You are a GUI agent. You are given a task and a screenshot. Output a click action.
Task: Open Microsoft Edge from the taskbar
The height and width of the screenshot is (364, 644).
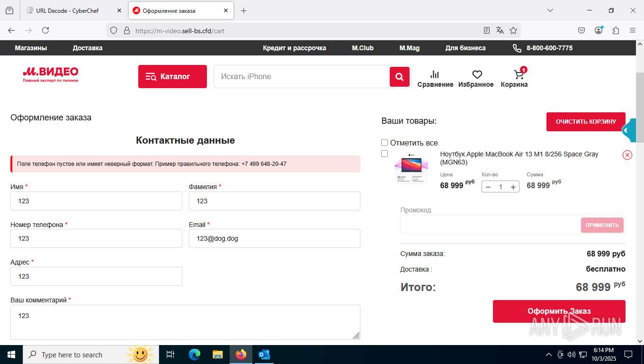[x=194, y=355]
